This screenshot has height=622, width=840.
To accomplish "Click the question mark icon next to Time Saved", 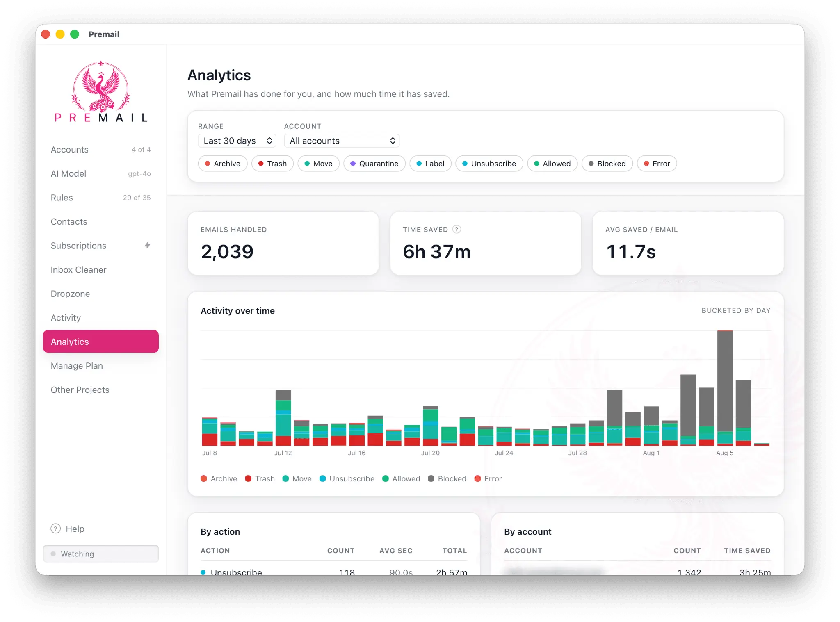I will click(x=457, y=229).
